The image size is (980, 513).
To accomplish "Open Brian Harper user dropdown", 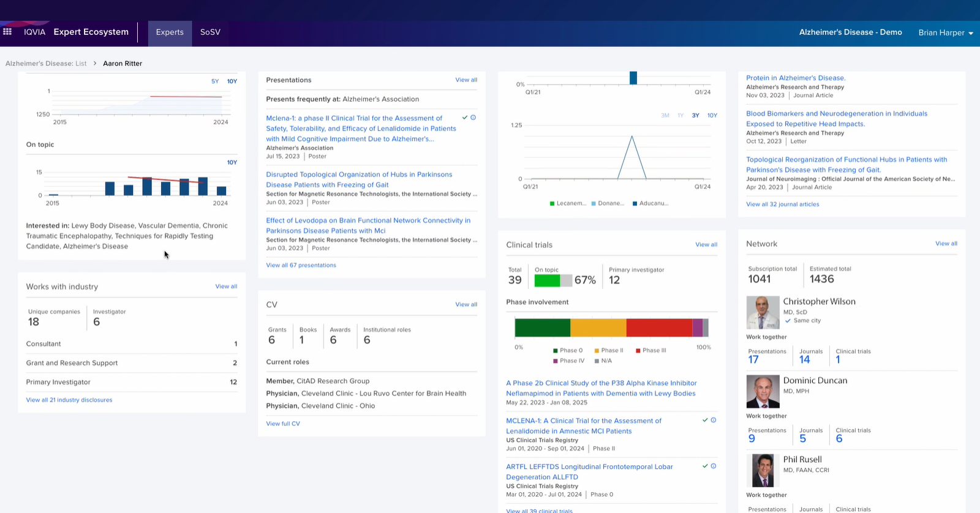I will pyautogui.click(x=946, y=32).
